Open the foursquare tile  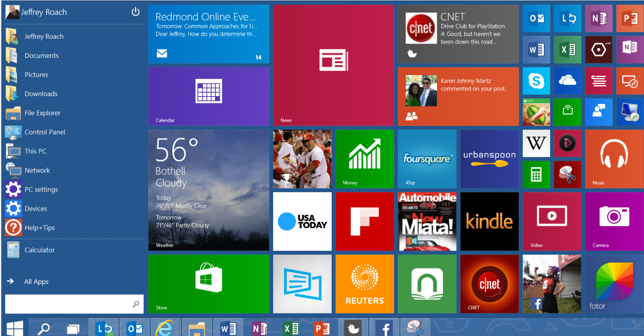point(427,159)
